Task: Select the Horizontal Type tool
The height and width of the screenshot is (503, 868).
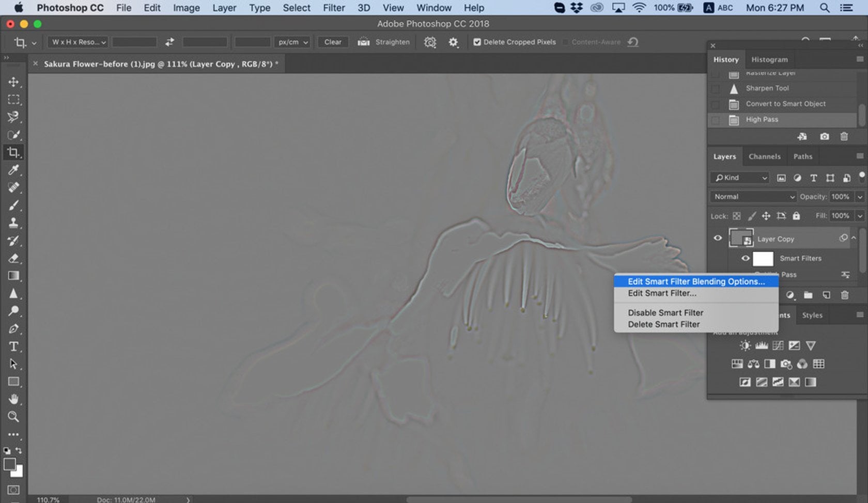Action: (13, 346)
